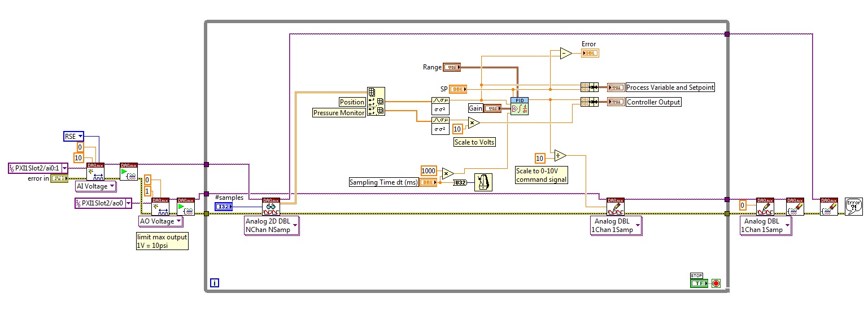Click the constant 10 beside the divide node
The image size is (868, 315).
[540, 158]
